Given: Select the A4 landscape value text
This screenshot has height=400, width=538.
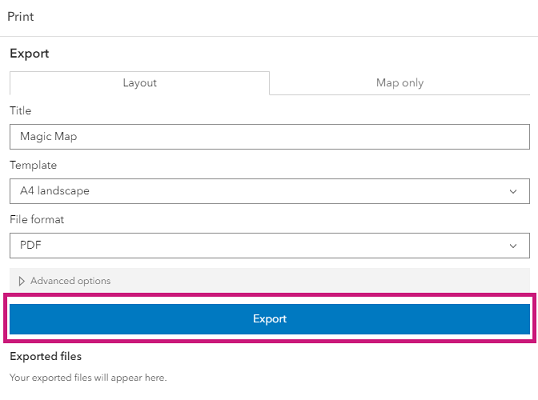Looking at the screenshot, I should [x=55, y=191].
